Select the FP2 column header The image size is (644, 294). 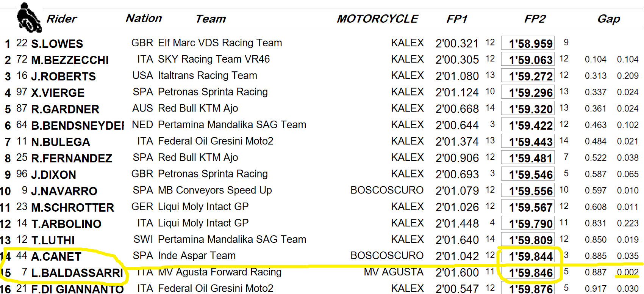(535, 19)
